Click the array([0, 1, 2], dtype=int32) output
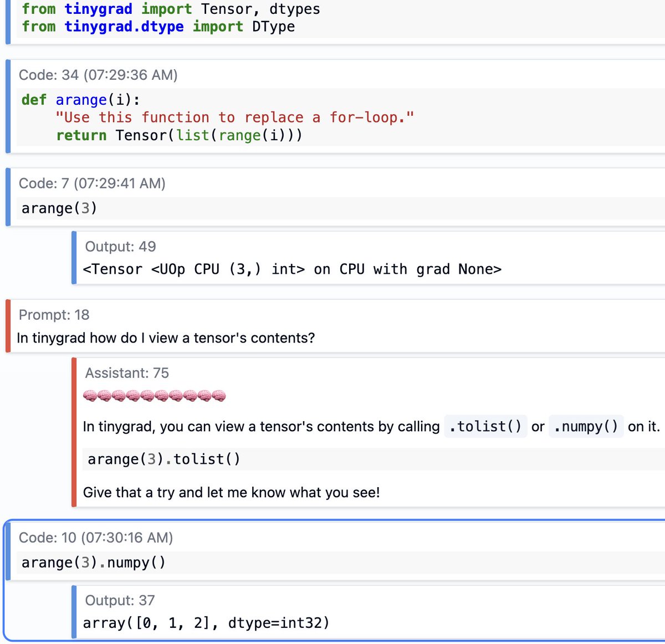Viewport: 665px width, 644px height. pyautogui.click(x=206, y=623)
